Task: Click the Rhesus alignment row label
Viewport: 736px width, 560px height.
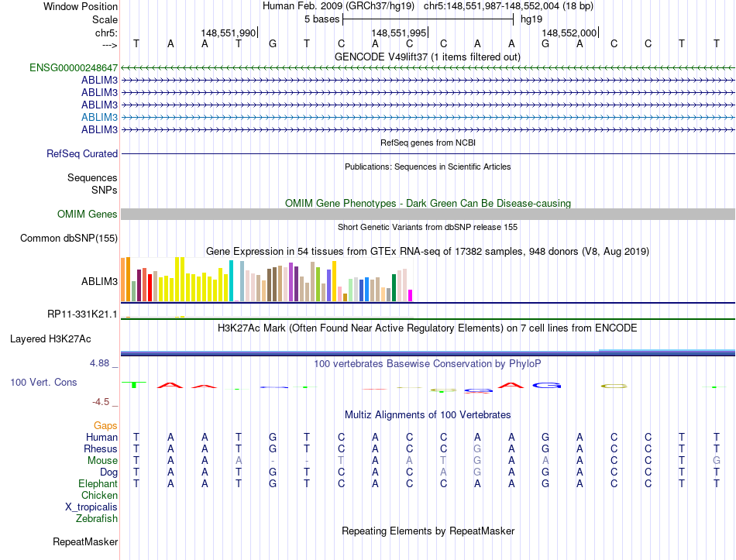Action: click(x=101, y=449)
